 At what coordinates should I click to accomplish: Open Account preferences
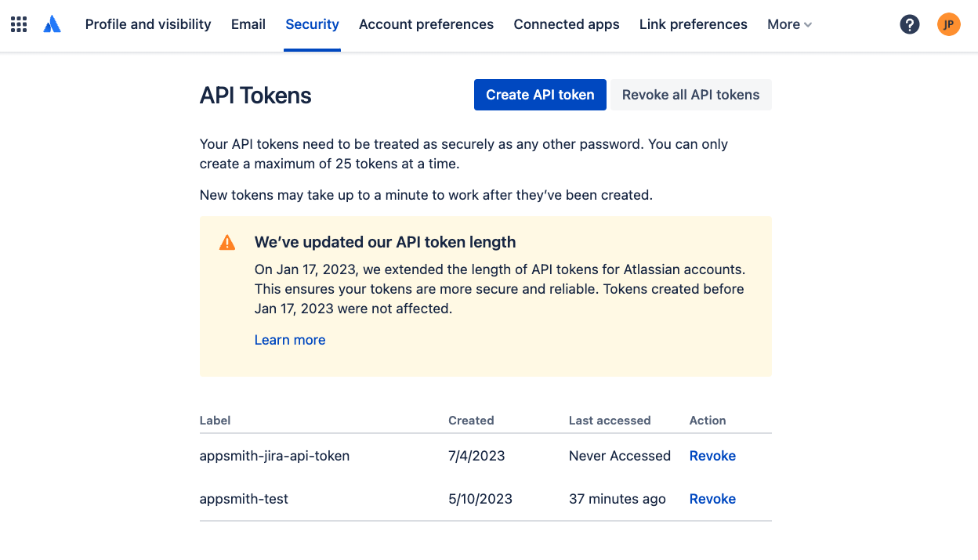(426, 24)
